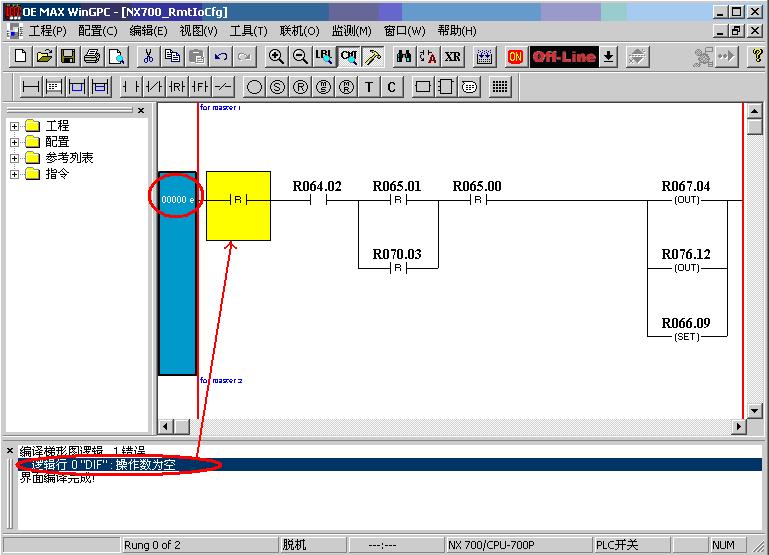Open the 工程(P) menu
The width and height of the screenshot is (769, 555).
(48, 31)
